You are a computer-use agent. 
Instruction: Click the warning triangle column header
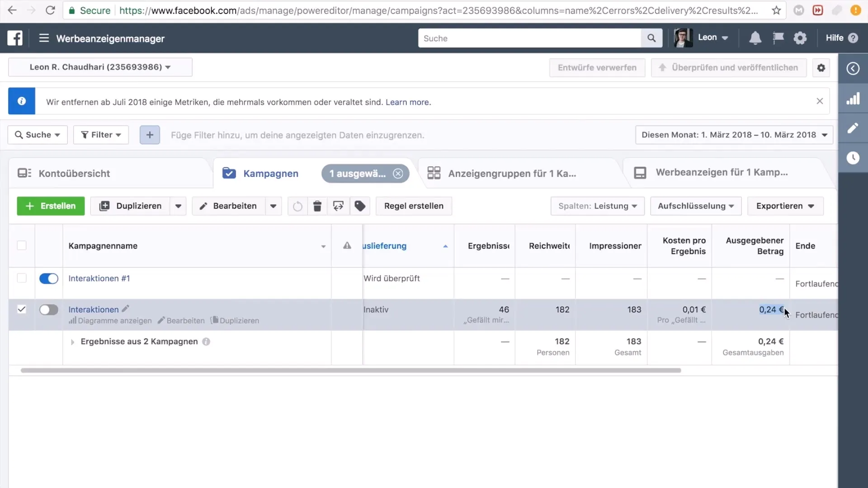click(x=347, y=245)
